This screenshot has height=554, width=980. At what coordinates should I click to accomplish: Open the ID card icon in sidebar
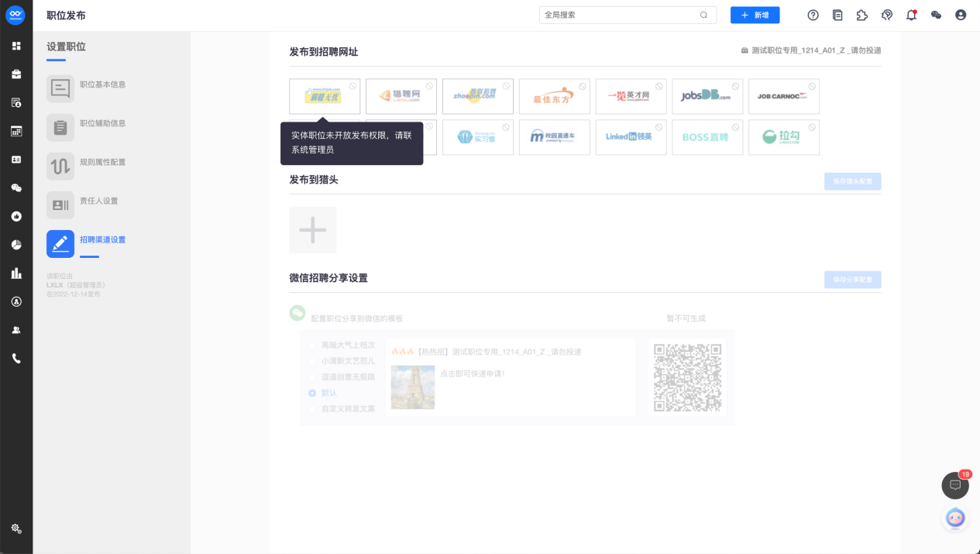(x=16, y=160)
